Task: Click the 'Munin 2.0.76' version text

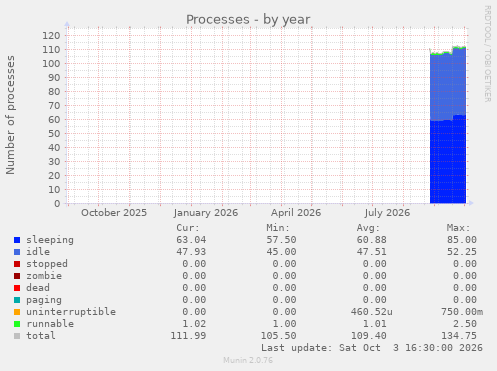Action: click(248, 360)
